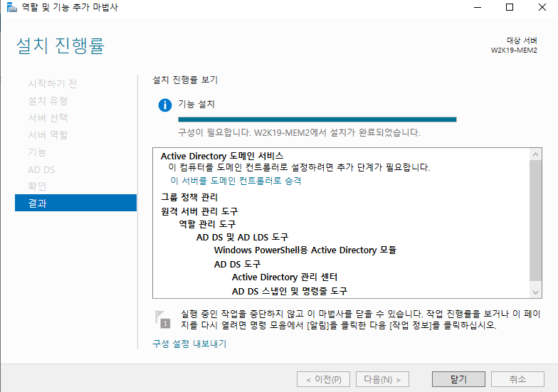Viewport: 558px width, 392px height.
Task: Click the blue information icon beside 기능 설치
Action: (165, 105)
